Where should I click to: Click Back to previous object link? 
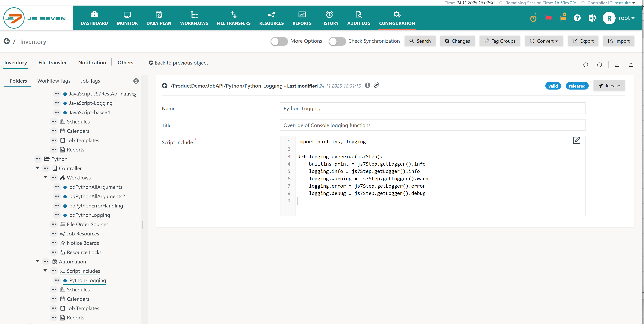pos(178,63)
